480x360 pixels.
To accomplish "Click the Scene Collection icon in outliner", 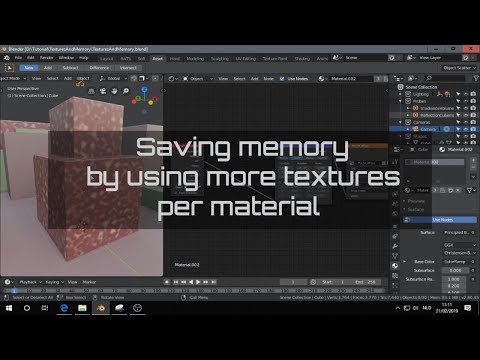I will tap(400, 87).
